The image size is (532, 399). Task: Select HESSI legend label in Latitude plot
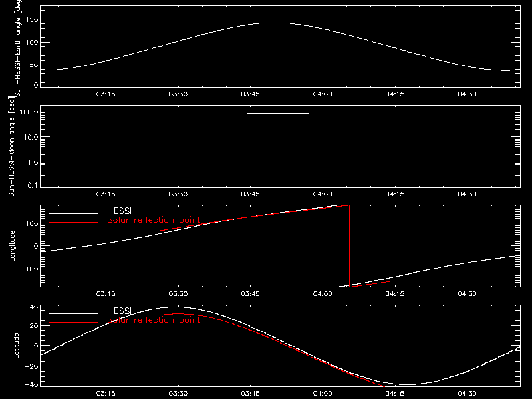point(119,311)
